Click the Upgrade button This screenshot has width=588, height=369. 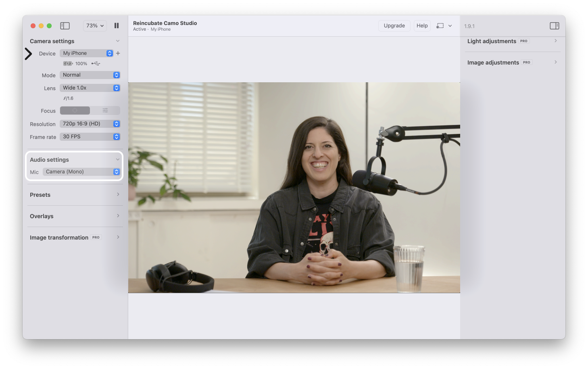click(x=394, y=26)
